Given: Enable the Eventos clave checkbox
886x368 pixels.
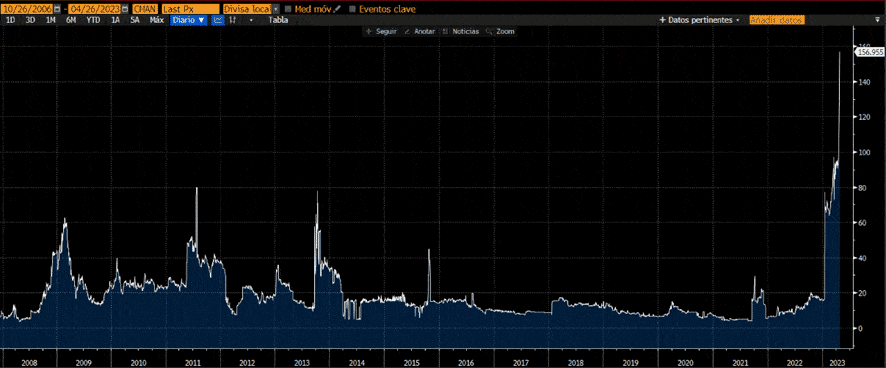Looking at the screenshot, I should [353, 9].
